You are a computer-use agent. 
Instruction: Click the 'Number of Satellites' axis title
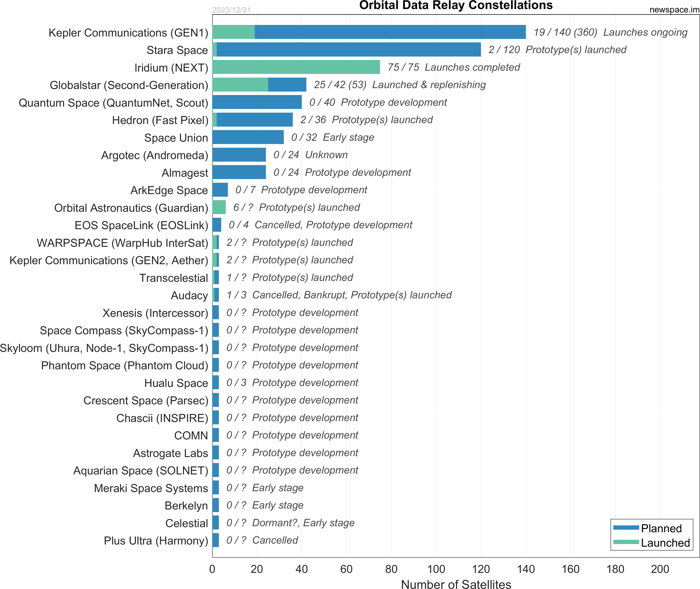click(456, 584)
